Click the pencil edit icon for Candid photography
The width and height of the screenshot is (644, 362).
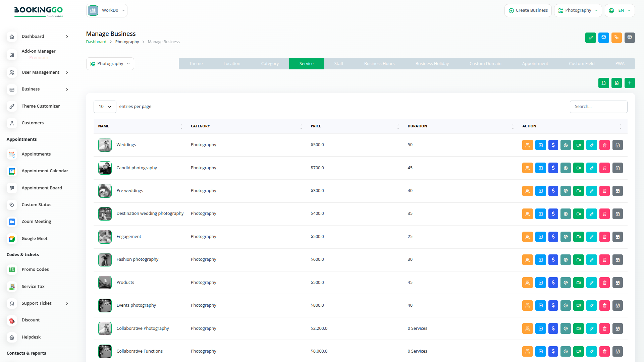[x=592, y=168]
